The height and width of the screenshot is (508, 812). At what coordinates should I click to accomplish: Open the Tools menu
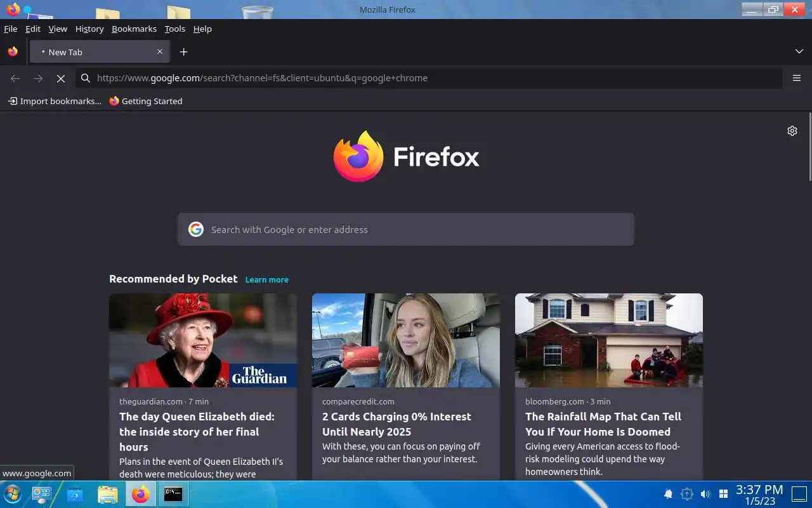174,29
